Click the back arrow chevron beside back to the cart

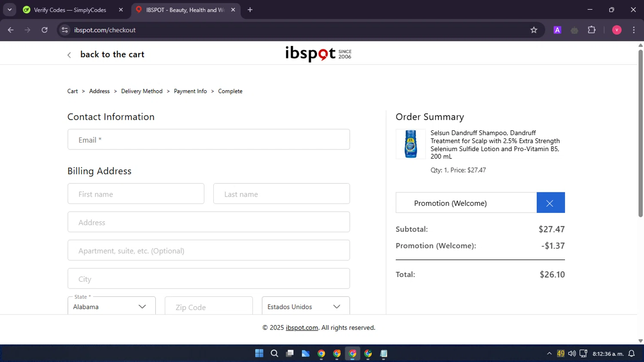pos(69,55)
